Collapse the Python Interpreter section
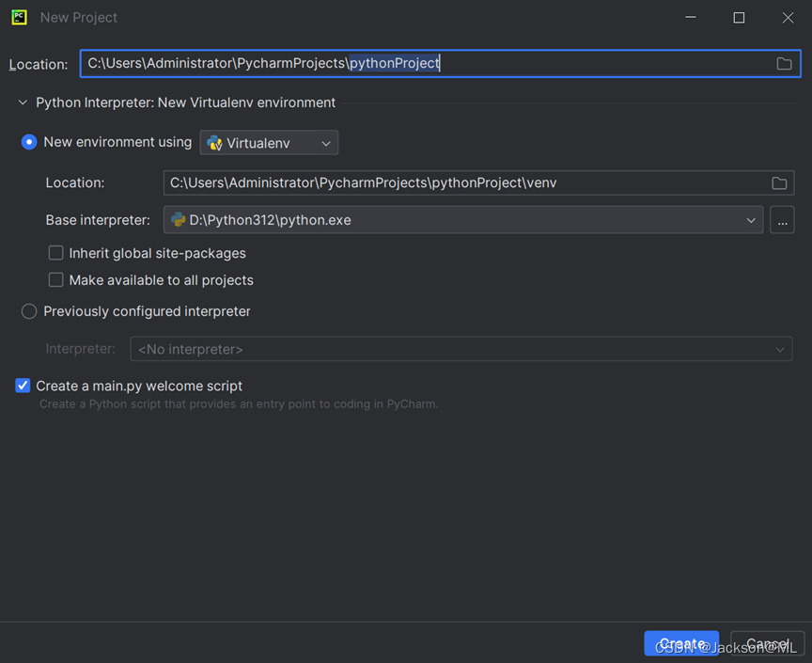Viewport: 812px width, 663px height. pyautogui.click(x=23, y=103)
